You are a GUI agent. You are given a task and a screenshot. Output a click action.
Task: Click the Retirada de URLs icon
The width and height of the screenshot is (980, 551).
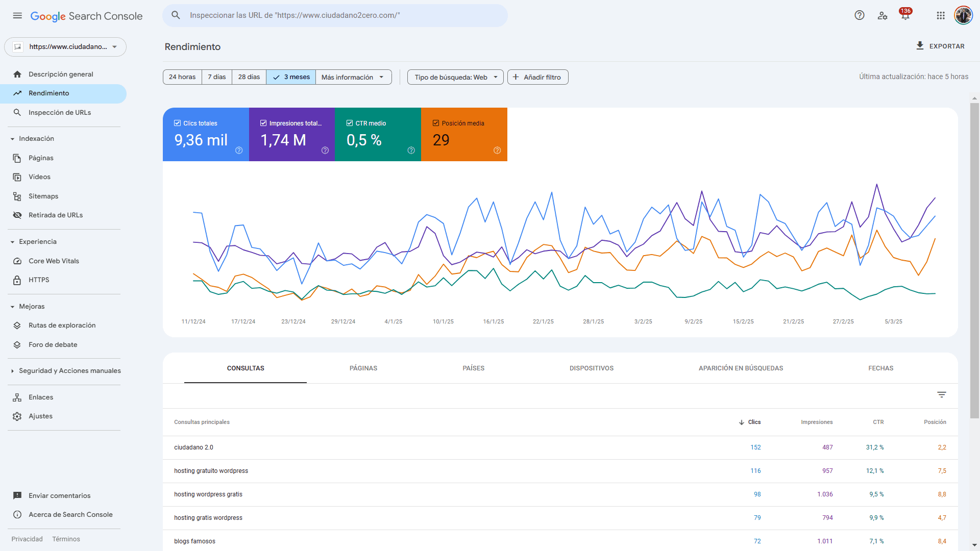17,215
